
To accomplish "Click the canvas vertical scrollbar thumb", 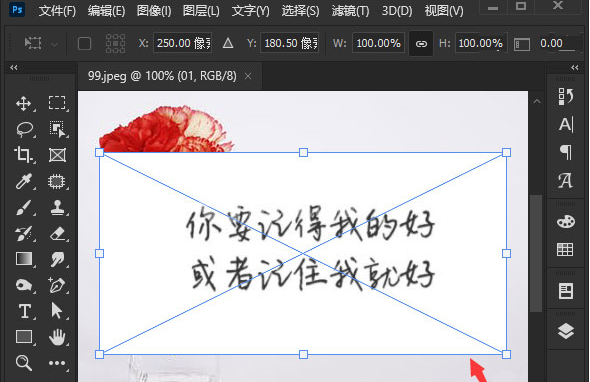I will tap(536, 253).
